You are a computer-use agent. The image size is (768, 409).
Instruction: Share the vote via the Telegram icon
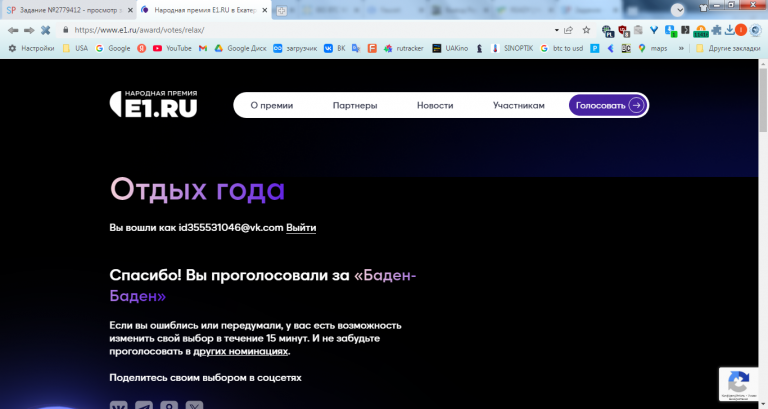click(x=144, y=406)
